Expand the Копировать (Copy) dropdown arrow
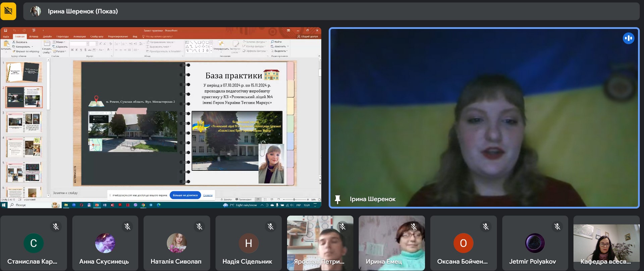 (x=32, y=47)
